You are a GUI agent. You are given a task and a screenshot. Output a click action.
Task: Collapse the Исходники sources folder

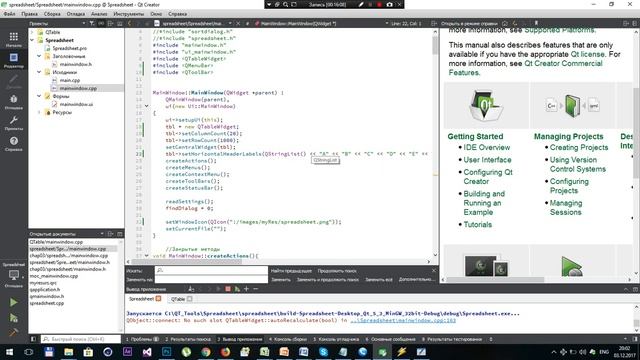tap(39, 72)
